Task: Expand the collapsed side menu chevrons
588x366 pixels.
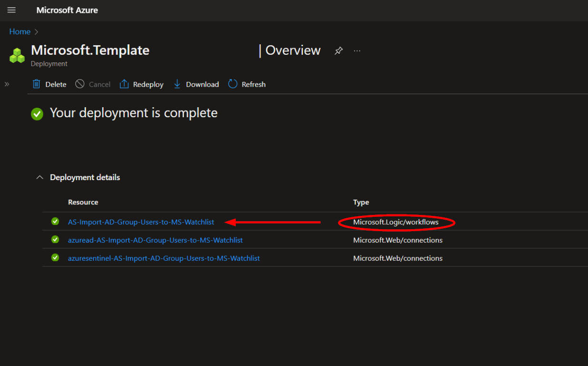Action: point(7,84)
